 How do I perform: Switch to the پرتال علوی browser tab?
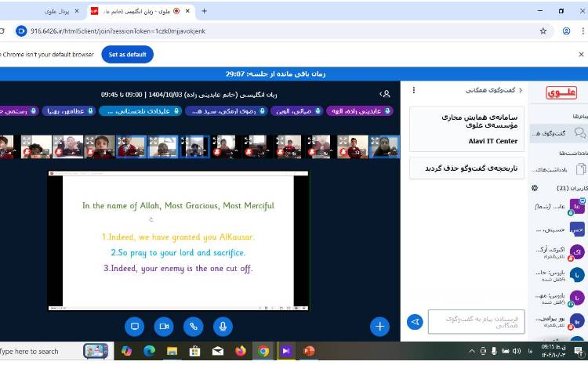pos(57,11)
